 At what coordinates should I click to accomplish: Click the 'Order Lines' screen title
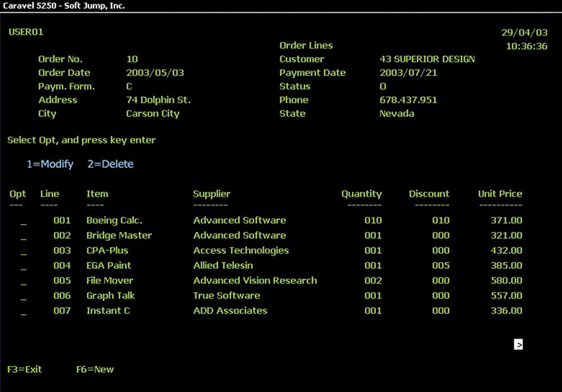306,46
